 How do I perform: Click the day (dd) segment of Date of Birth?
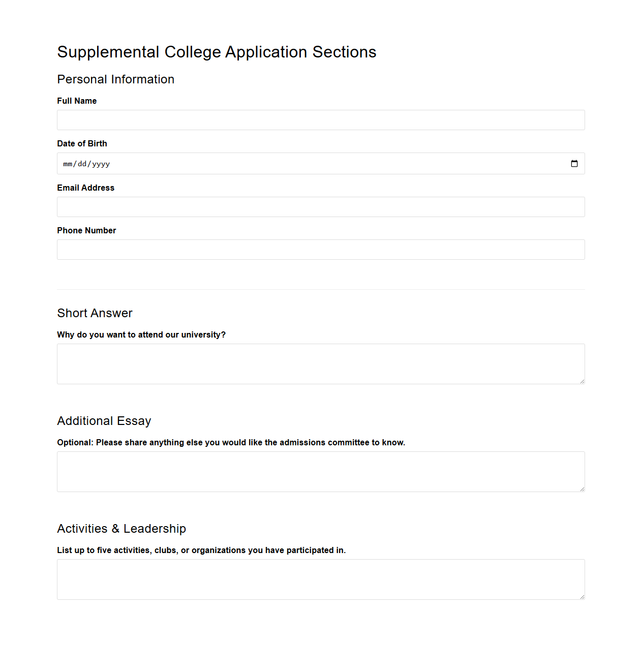click(82, 164)
